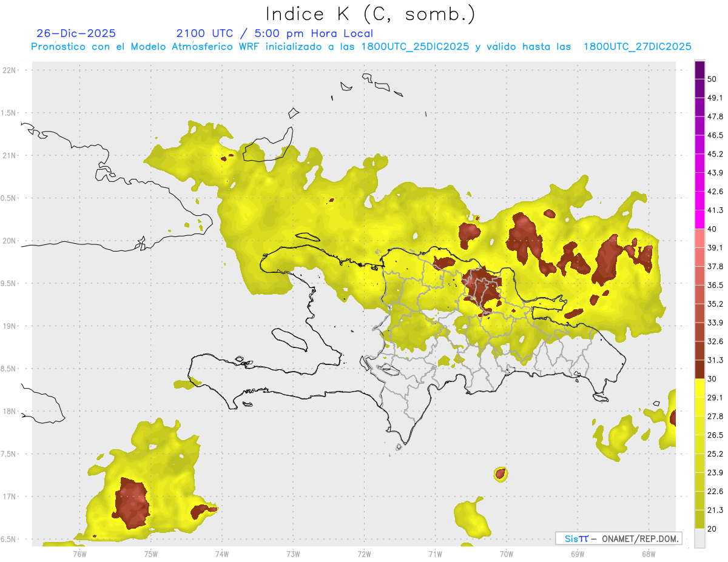This screenshot has height=562, width=728.
Task: Click the '50' colorbar value
Action: click(712, 79)
